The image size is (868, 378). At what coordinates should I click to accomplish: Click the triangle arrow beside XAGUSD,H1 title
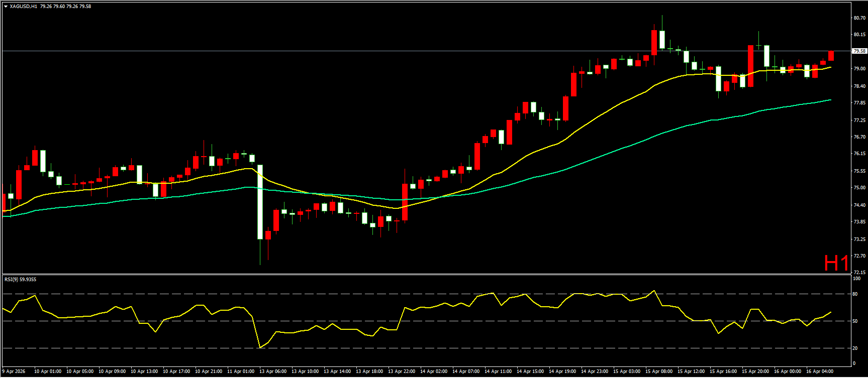point(6,7)
